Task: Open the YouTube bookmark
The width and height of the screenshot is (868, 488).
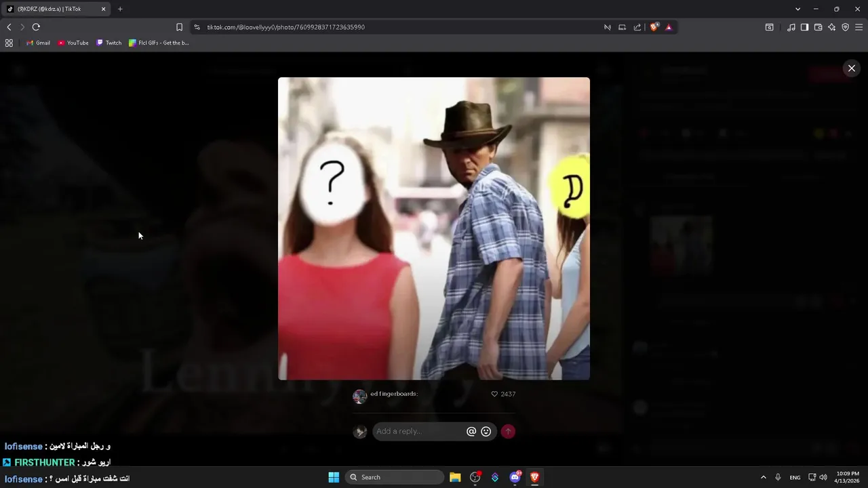Action: [73, 43]
